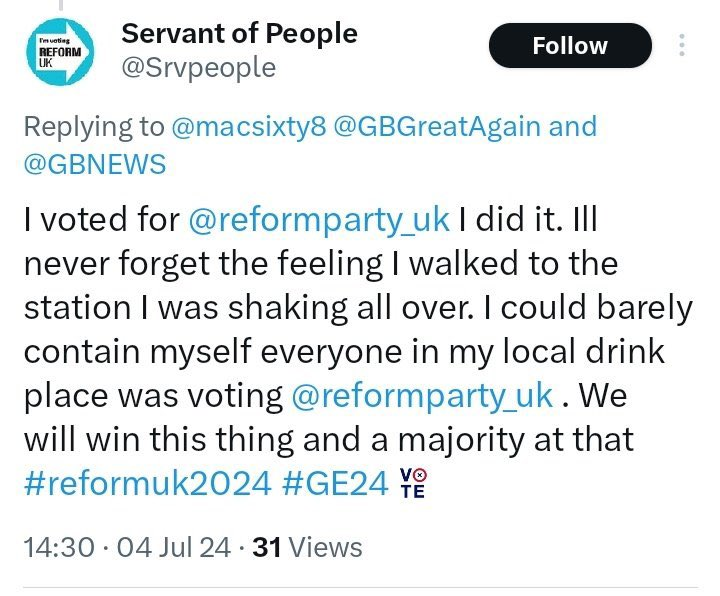
Task: Open the three-dot more options menu
Action: (683, 46)
